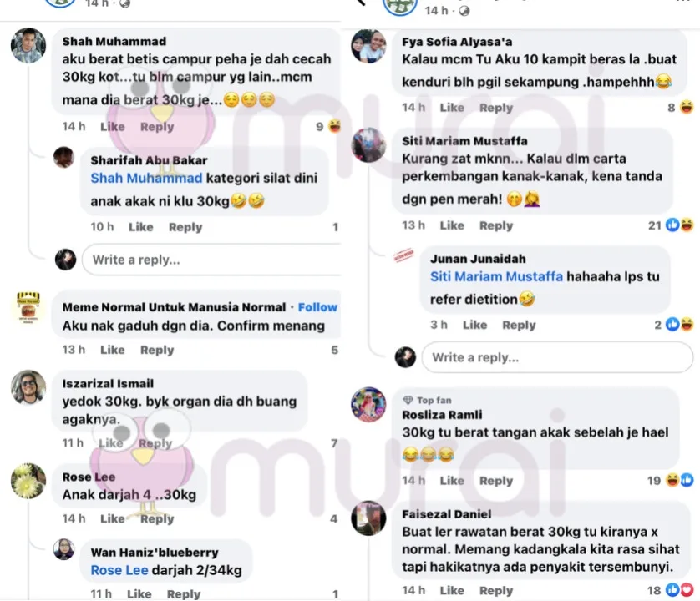700x601 pixels.
Task: Like Iszarizal Ismail's comment
Action: coord(111,443)
